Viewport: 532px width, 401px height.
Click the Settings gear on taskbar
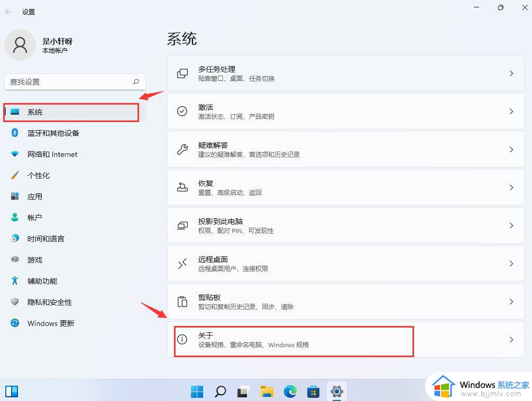click(336, 391)
